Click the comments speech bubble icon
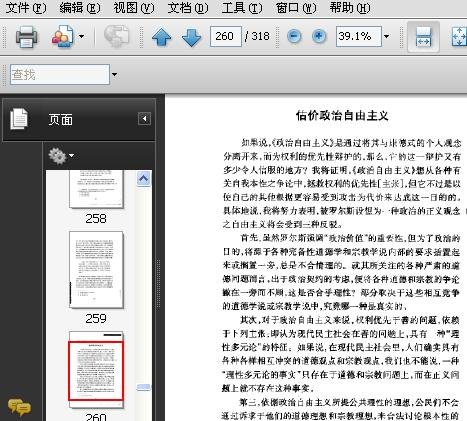The width and height of the screenshot is (467, 421). click(x=19, y=407)
